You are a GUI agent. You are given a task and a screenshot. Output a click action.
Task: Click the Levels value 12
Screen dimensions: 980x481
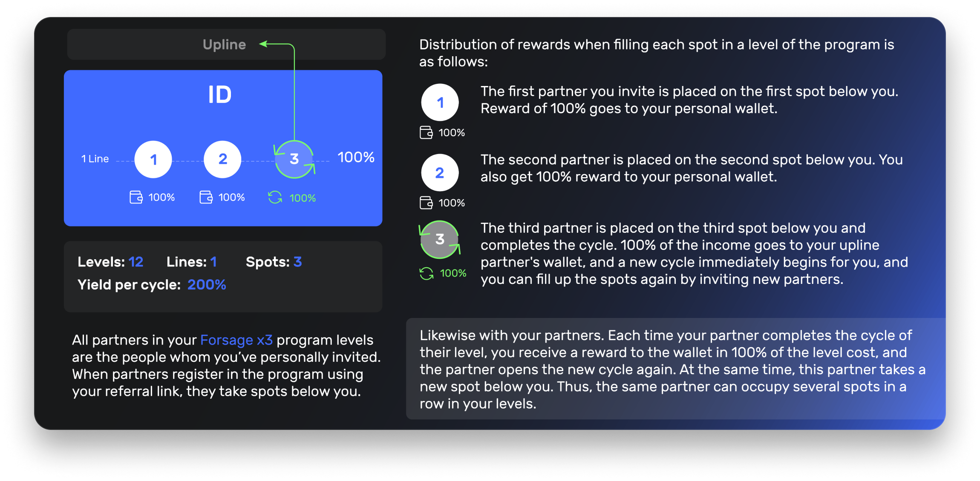(x=136, y=262)
